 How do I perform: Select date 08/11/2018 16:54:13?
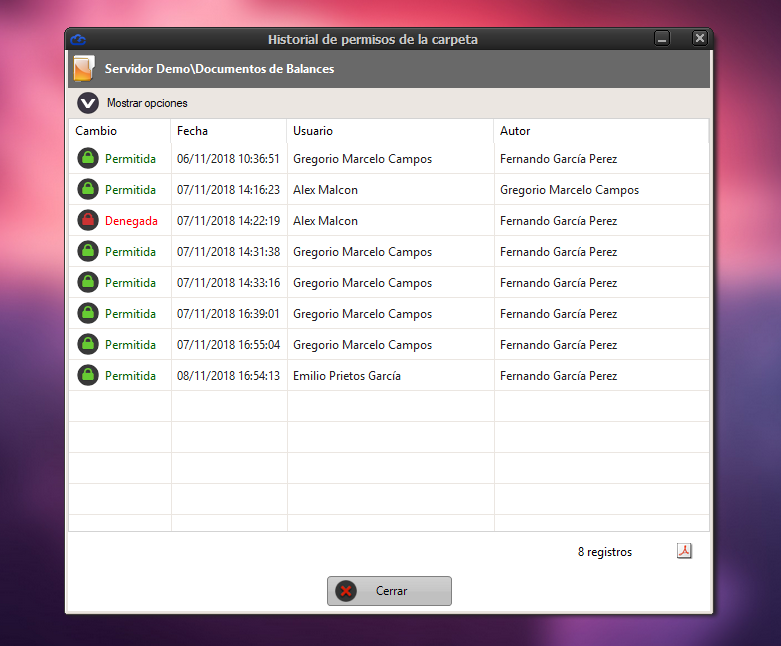click(x=228, y=376)
